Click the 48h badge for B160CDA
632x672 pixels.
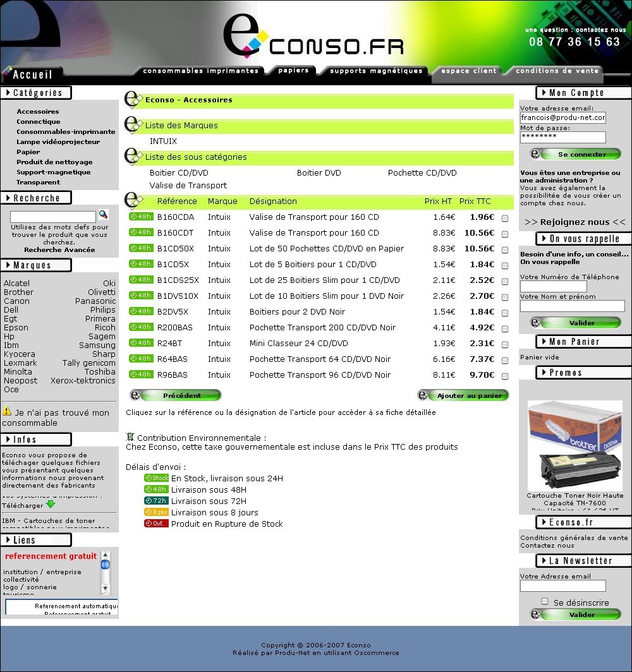click(141, 217)
